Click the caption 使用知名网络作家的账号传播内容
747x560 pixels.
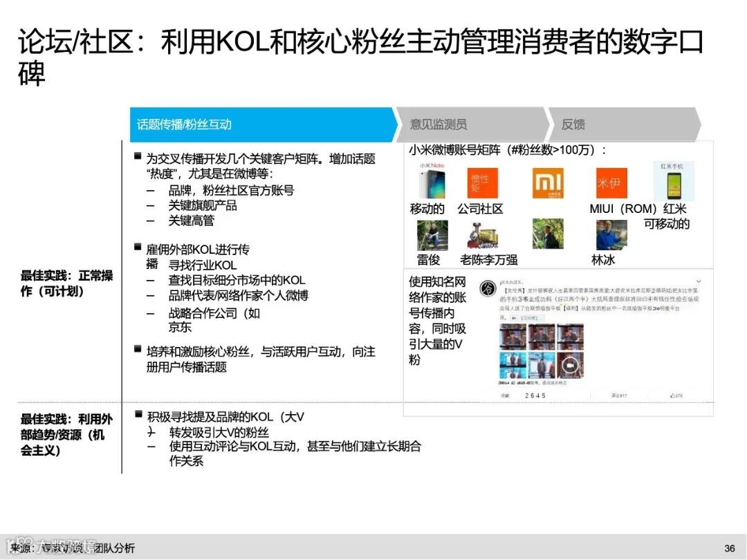click(437, 321)
